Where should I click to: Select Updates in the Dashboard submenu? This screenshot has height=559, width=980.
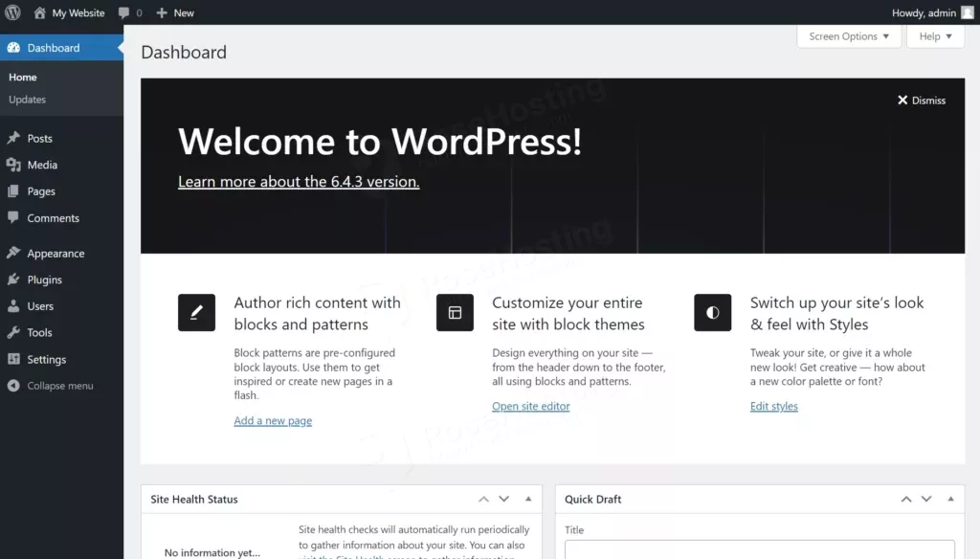27,100
